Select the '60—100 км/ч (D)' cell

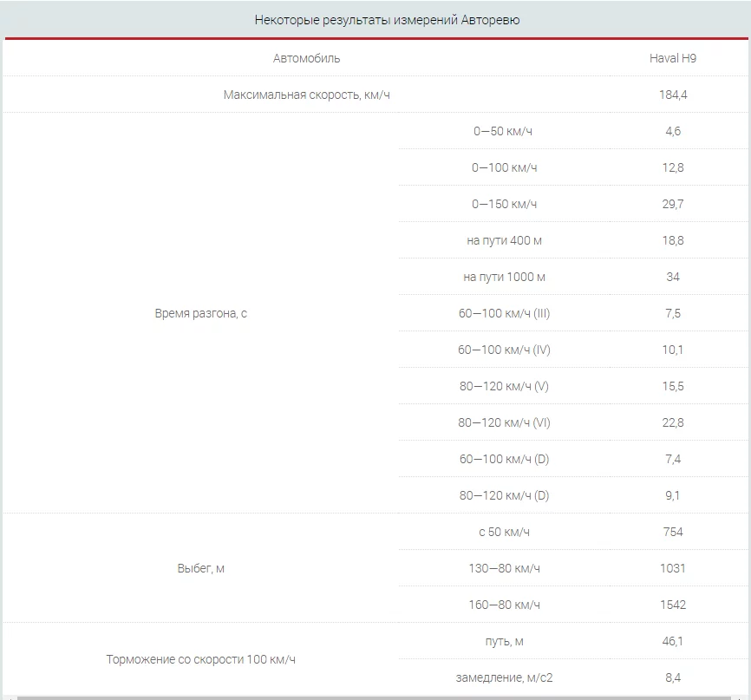point(504,459)
